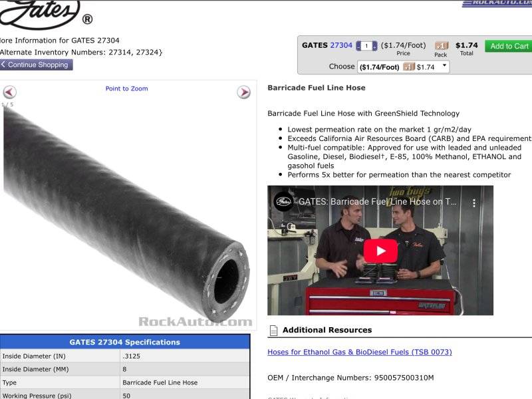Click the quantity input field

[x=366, y=46]
